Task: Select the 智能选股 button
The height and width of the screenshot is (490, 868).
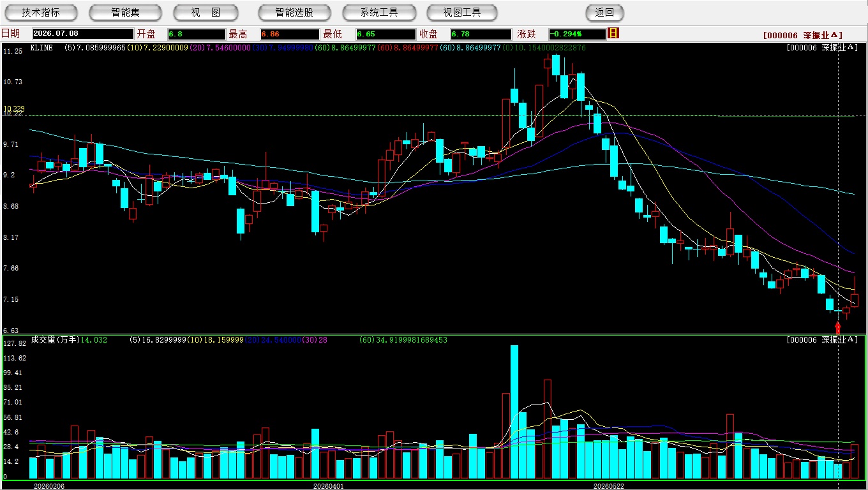Action: (x=294, y=12)
